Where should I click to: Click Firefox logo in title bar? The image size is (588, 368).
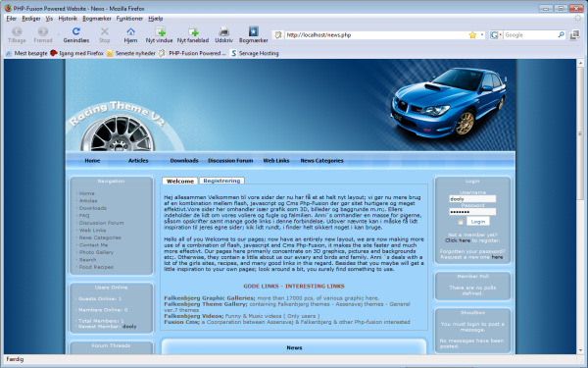tap(8, 8)
